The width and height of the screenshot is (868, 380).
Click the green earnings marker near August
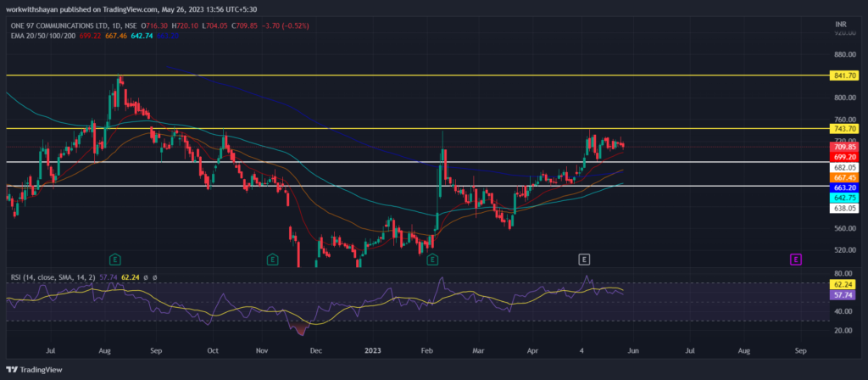114,257
